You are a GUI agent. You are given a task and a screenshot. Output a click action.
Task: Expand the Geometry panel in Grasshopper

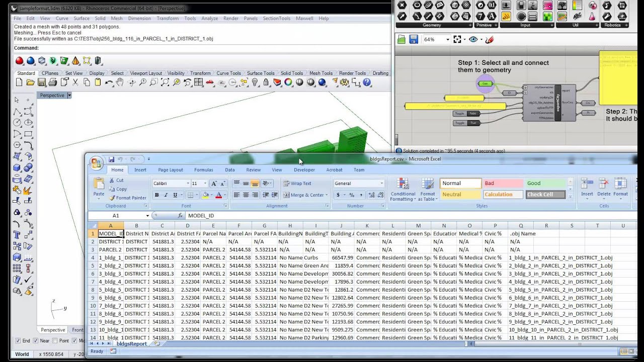[x=470, y=25]
